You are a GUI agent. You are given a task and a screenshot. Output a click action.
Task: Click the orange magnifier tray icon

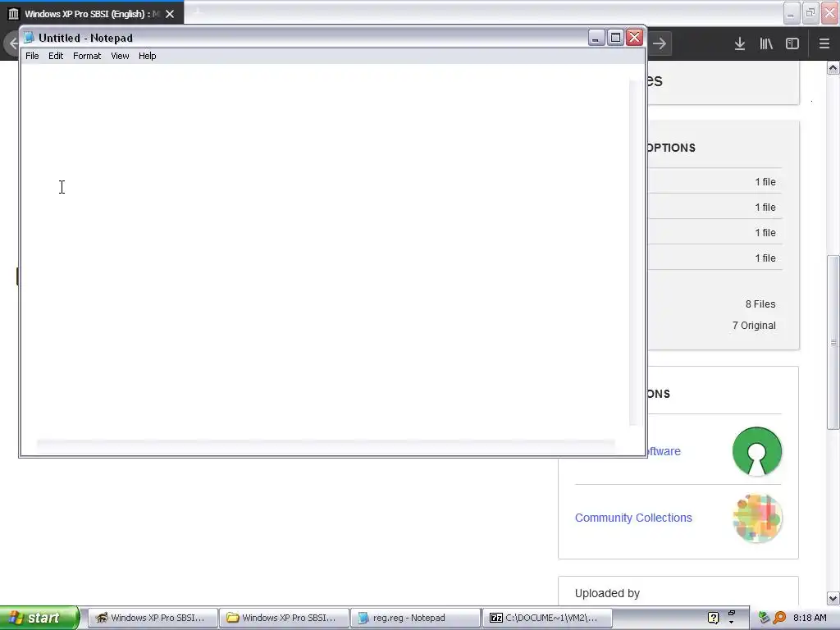click(779, 618)
